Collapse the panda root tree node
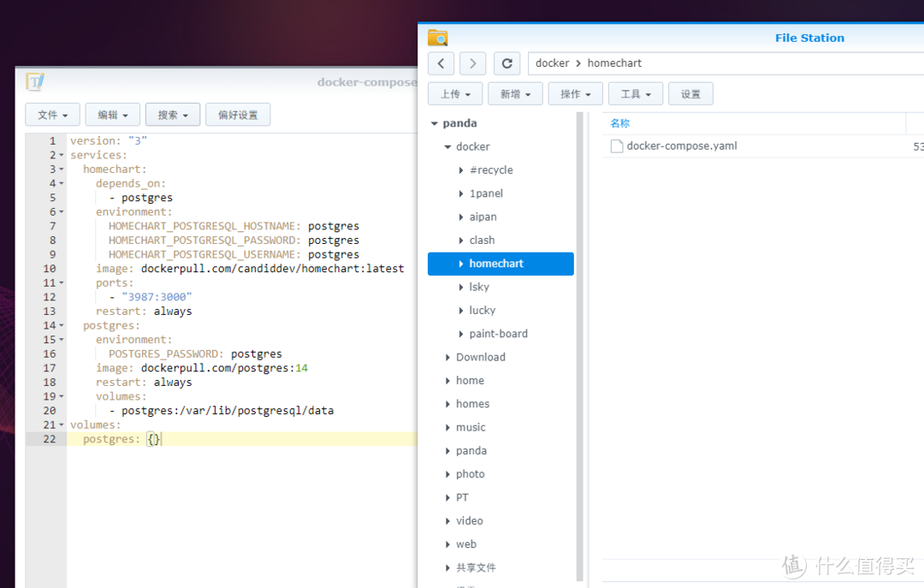The width and height of the screenshot is (924, 588). pos(435,124)
